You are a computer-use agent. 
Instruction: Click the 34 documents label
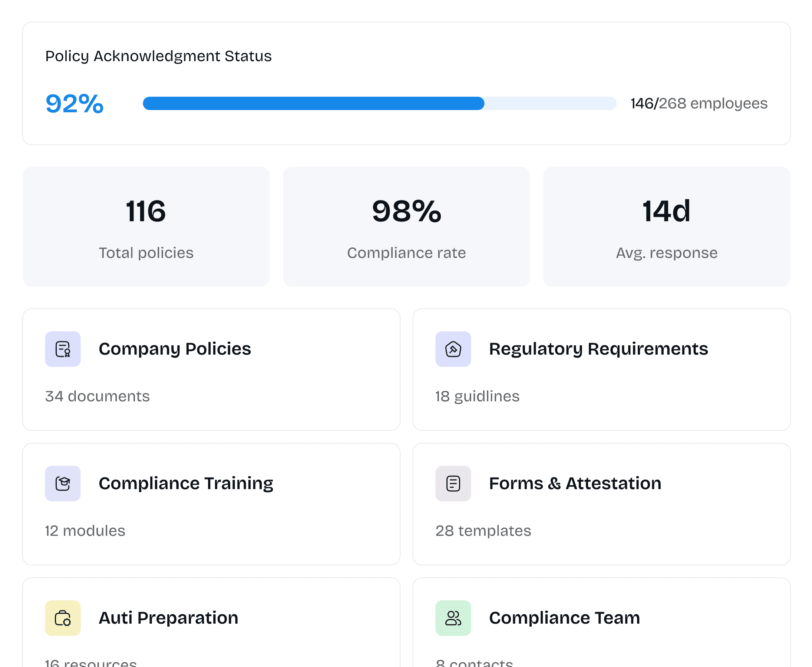[97, 396]
